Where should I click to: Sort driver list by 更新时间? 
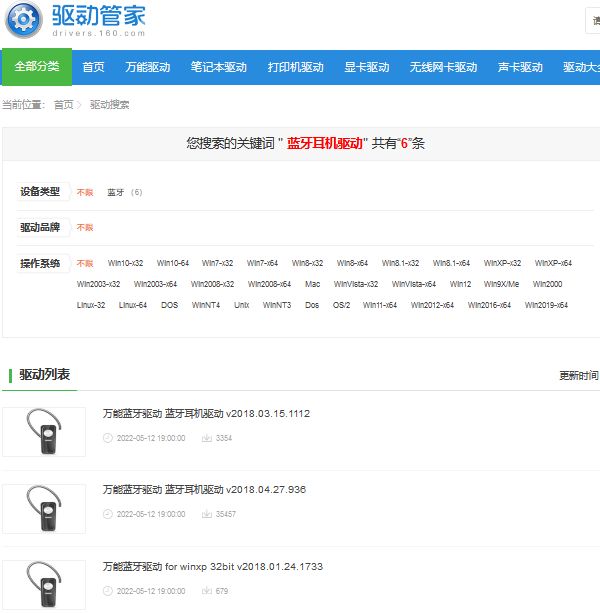click(579, 376)
